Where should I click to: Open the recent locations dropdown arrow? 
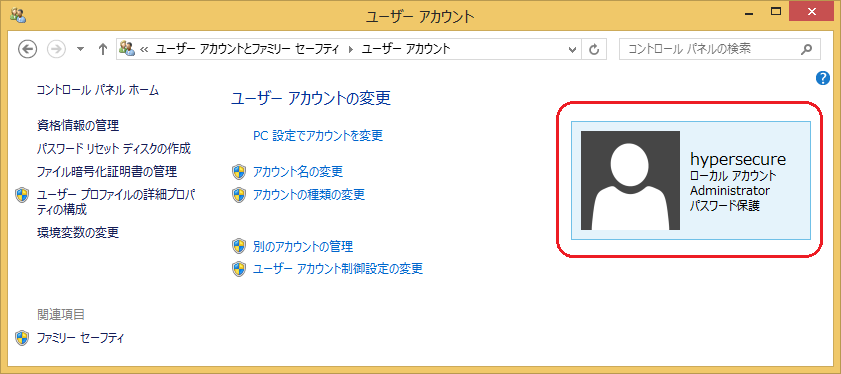coord(80,49)
